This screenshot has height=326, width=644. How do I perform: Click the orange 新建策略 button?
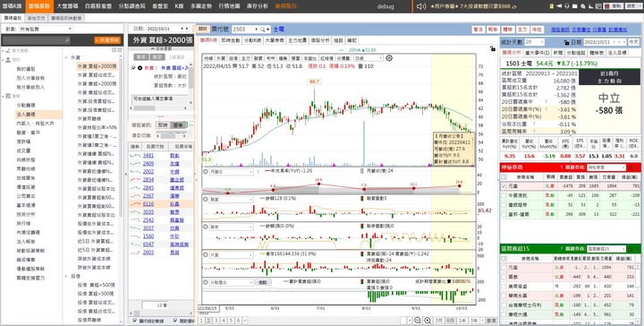tap(107, 40)
